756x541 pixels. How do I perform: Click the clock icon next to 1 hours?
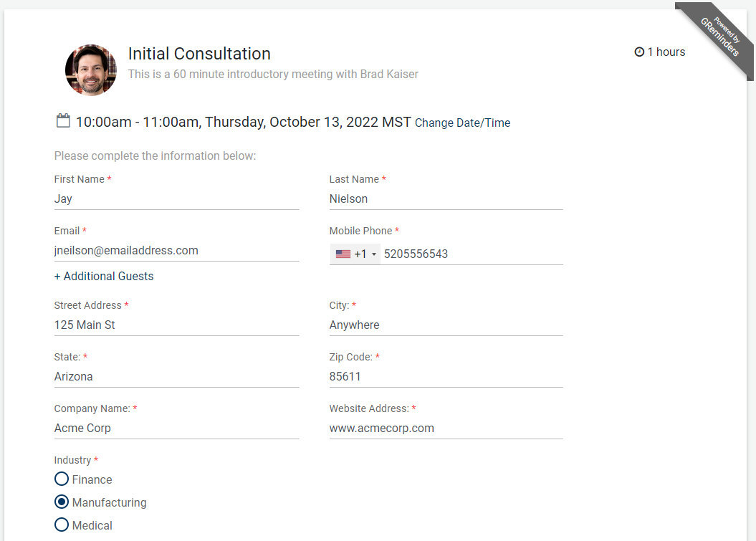pos(638,52)
